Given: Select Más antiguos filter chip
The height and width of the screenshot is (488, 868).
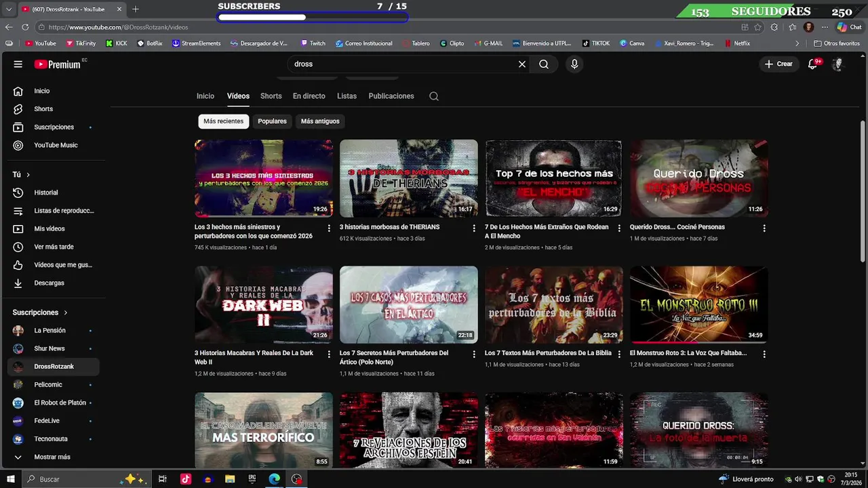Looking at the screenshot, I should 320,121.
